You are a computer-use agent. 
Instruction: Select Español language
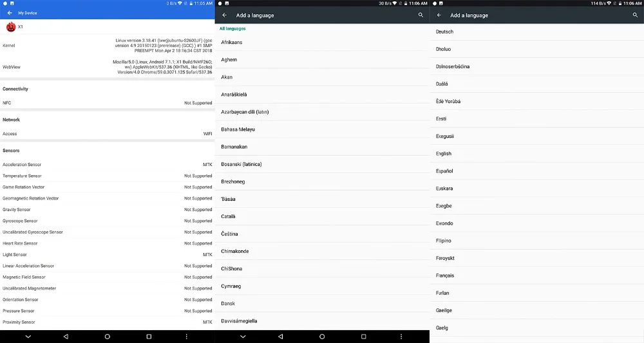point(537,171)
